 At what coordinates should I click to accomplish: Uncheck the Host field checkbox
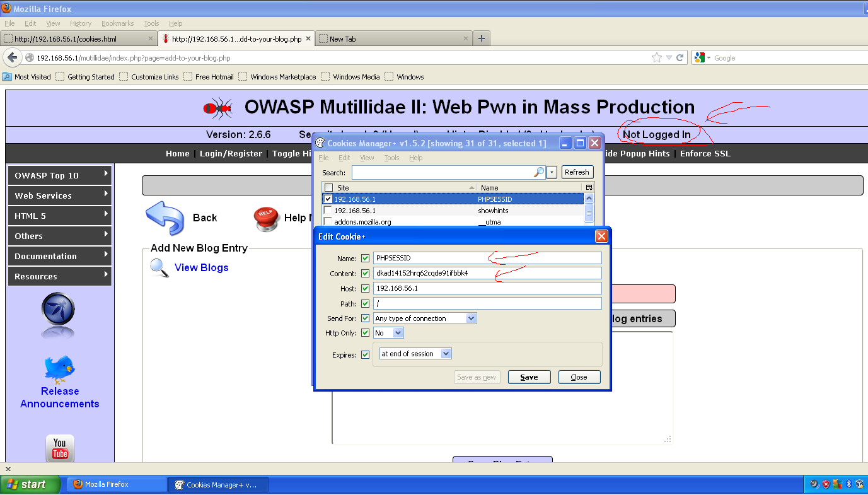point(366,289)
